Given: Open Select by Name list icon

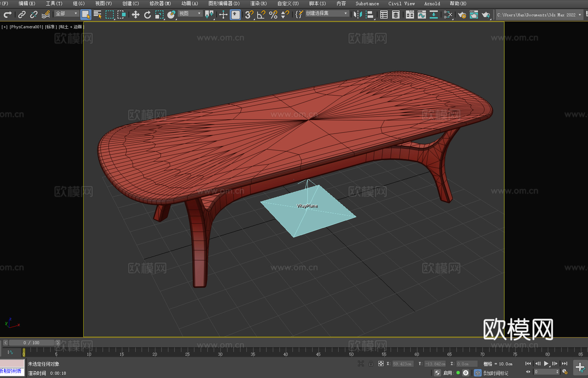Looking at the screenshot, I should coord(98,14).
